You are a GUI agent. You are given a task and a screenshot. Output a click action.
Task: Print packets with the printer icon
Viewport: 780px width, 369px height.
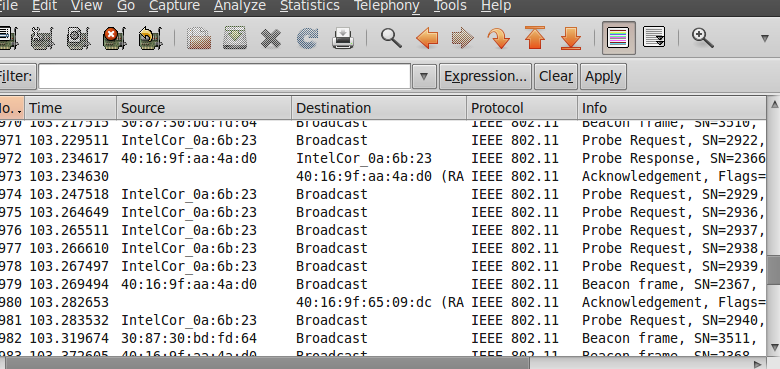click(x=343, y=38)
